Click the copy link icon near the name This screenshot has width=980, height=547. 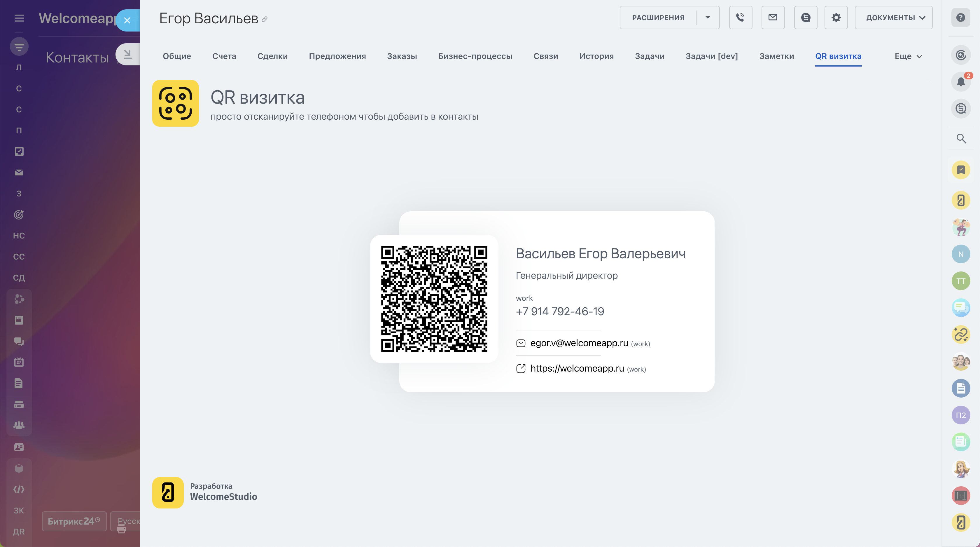[x=265, y=19]
